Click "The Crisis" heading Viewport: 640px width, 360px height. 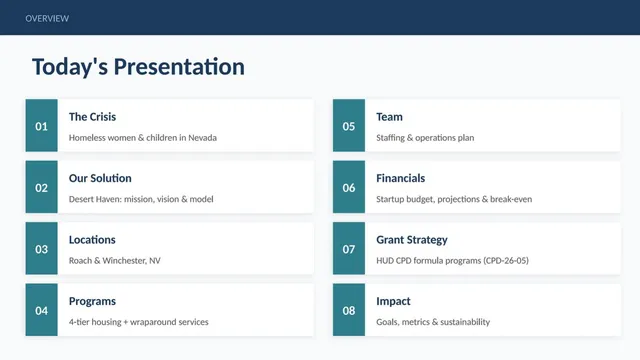pos(92,117)
